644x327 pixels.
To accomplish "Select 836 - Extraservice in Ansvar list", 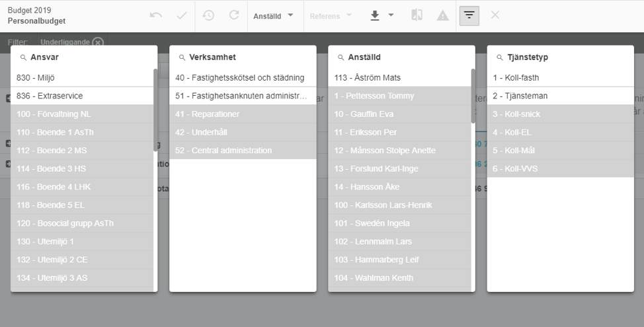I will [x=82, y=96].
